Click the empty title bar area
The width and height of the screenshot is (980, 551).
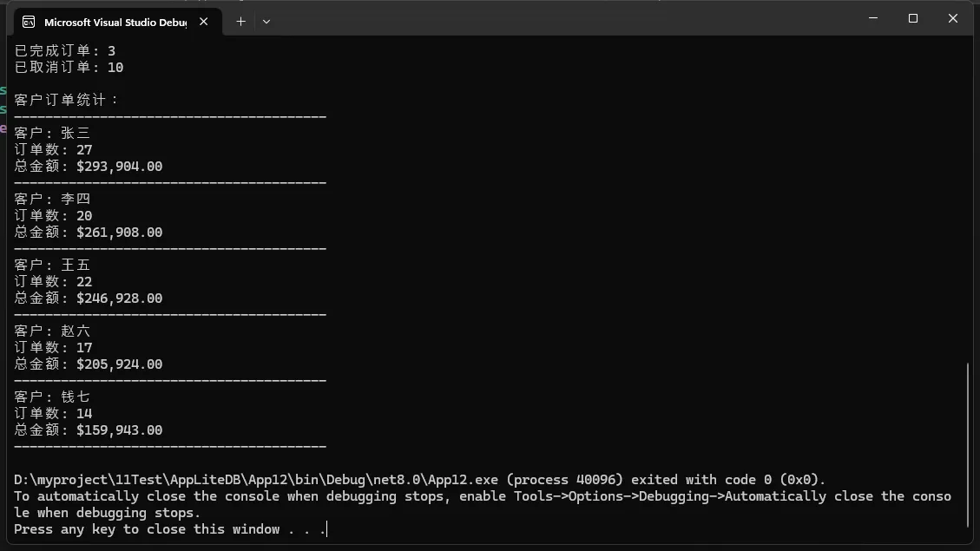pyautogui.click(x=564, y=18)
